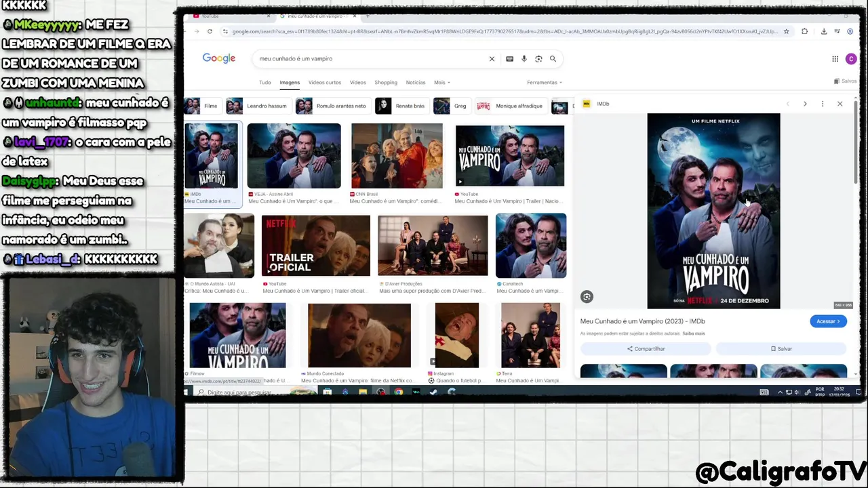This screenshot has height=488, width=868.
Task: Open Netflix Trailer Oficial thumbnail
Action: 316,246
